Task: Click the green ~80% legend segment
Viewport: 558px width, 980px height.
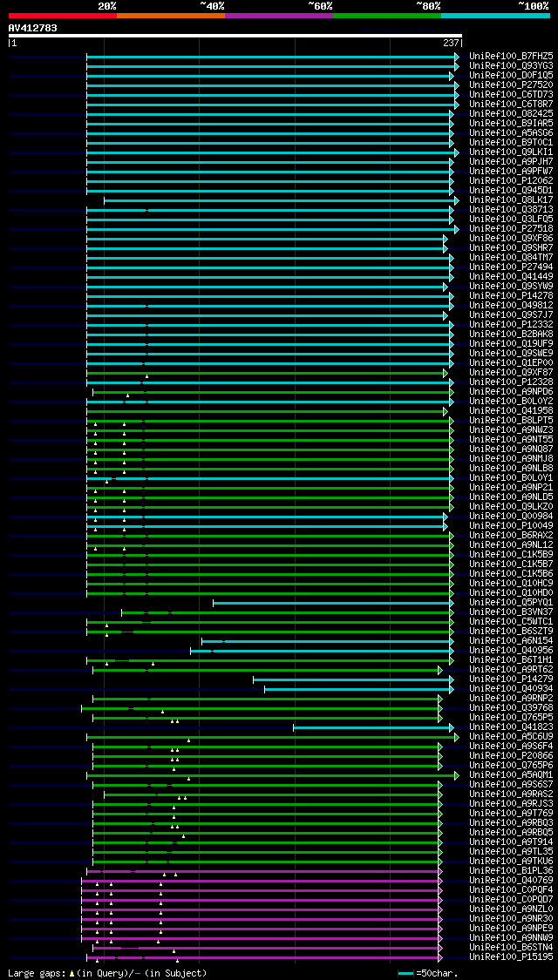Action: [387, 15]
